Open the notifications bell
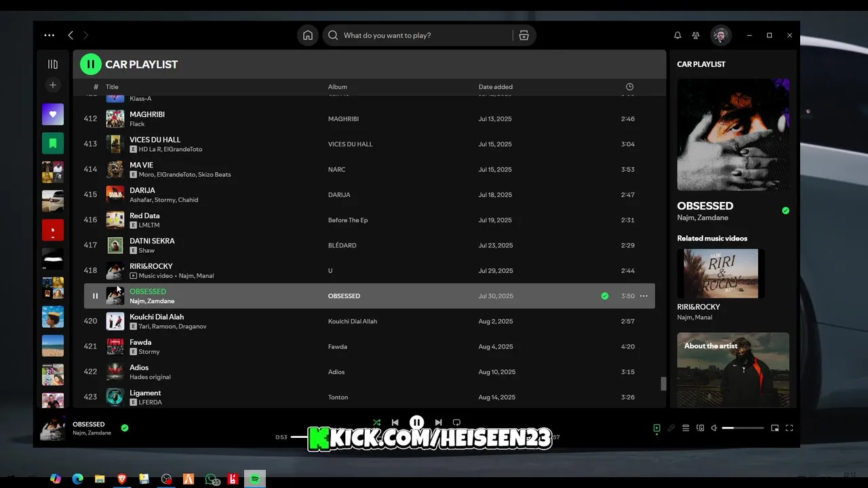This screenshot has width=868, height=488. pos(677,35)
